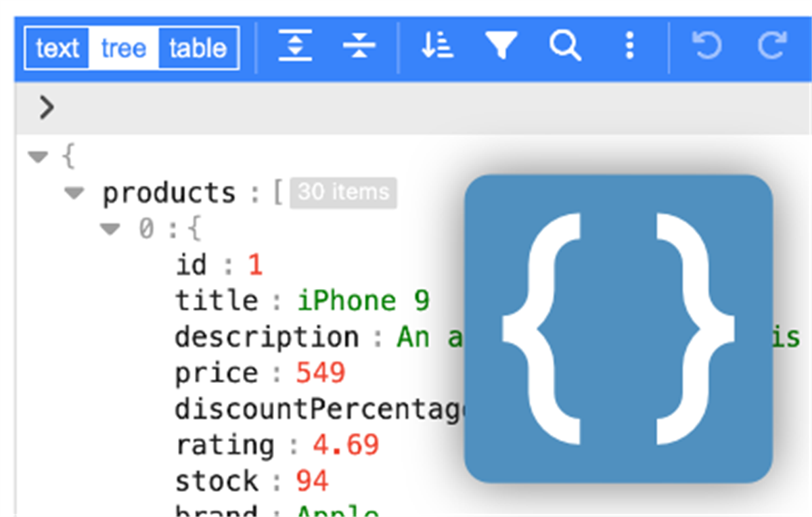Open the three-dot options menu

click(629, 47)
